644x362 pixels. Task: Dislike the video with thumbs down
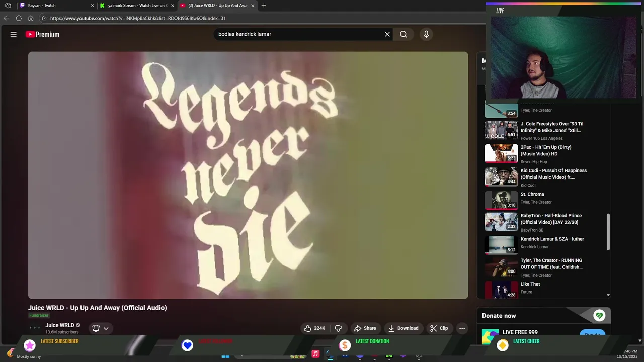tap(338, 328)
